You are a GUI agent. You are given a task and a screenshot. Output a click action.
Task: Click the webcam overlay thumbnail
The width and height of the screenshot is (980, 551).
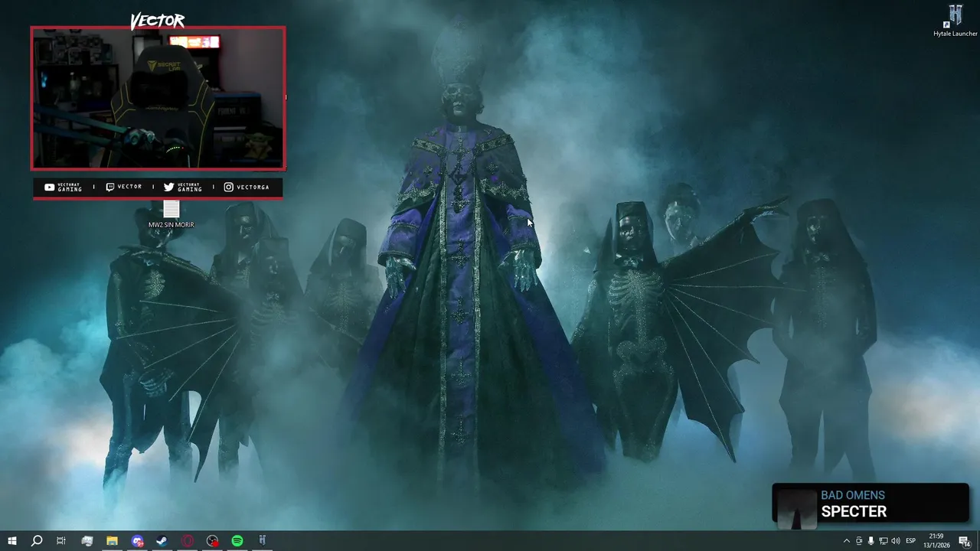[x=158, y=98]
